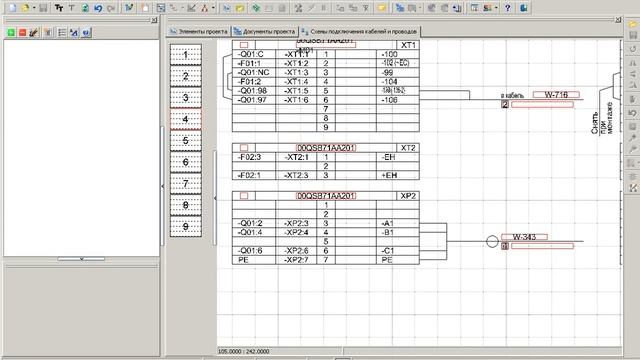Click the W-343 cable label

pyautogui.click(x=524, y=237)
